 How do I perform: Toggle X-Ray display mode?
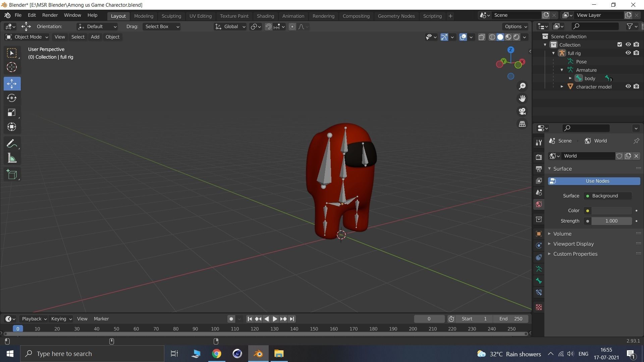pos(482,37)
